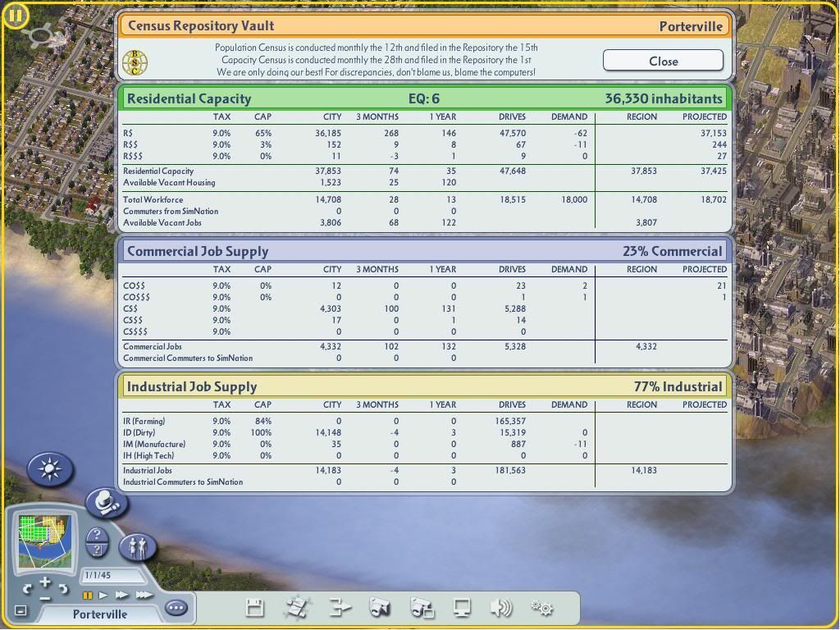The image size is (840, 630).
Task: Take a snapshot with the camera icon
Action: [x=380, y=608]
